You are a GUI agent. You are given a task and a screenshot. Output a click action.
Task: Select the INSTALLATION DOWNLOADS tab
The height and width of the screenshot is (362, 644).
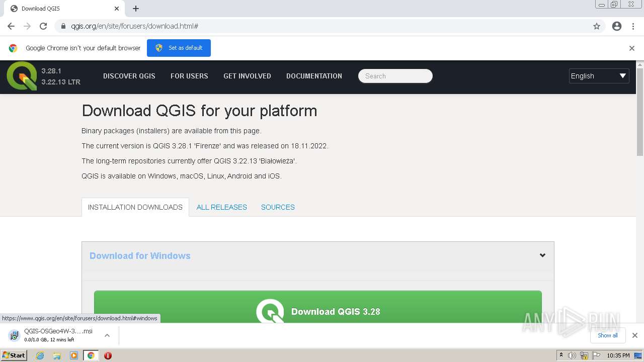pos(135,207)
